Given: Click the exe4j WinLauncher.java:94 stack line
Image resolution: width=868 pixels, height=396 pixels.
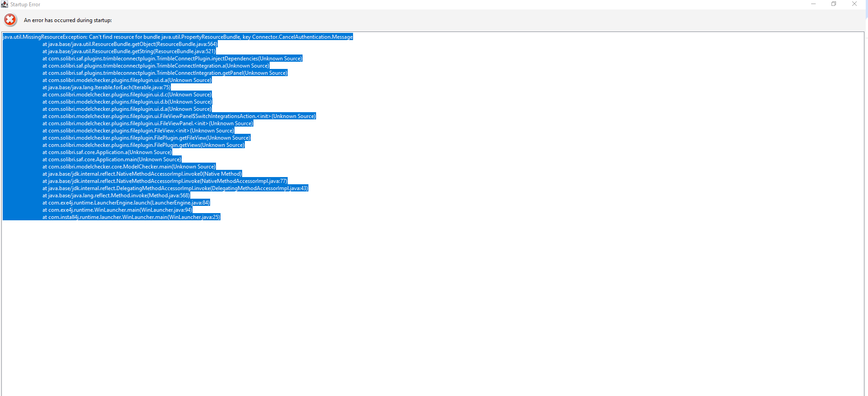Looking at the screenshot, I should pos(117,210).
